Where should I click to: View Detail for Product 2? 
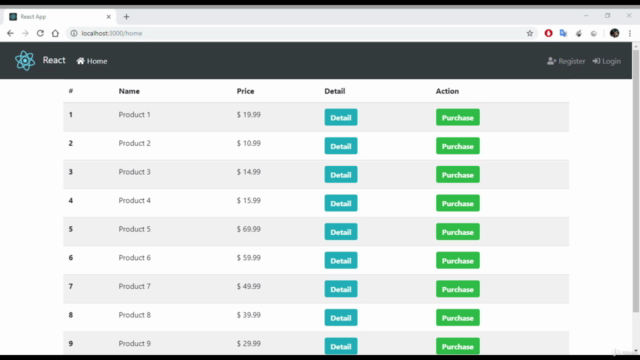click(x=341, y=146)
